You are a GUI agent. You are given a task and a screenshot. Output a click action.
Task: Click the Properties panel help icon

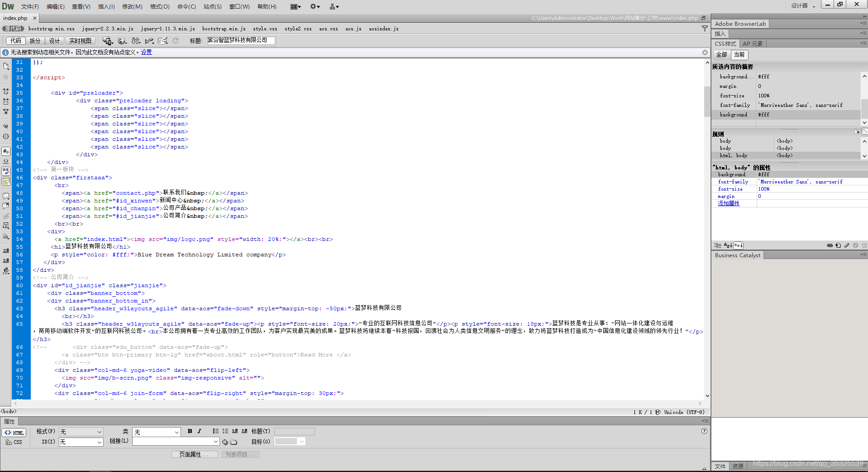click(704, 431)
